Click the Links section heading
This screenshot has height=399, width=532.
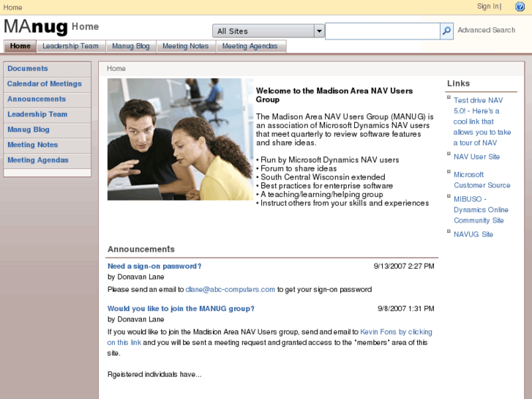tap(458, 83)
